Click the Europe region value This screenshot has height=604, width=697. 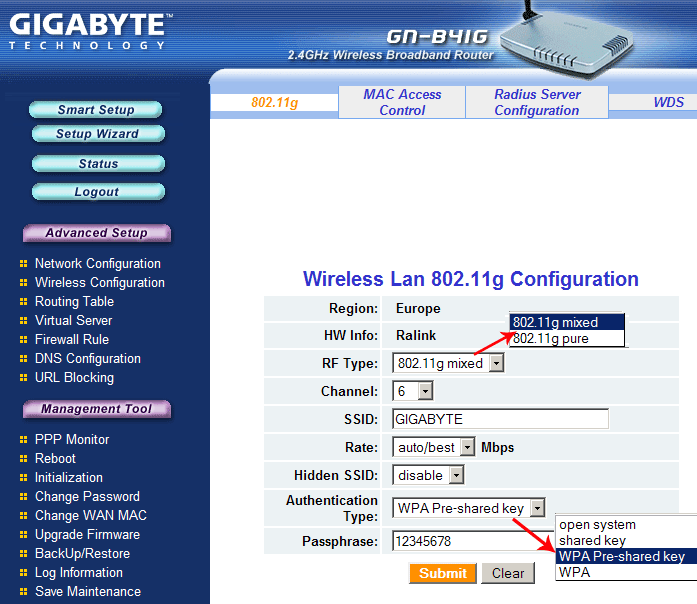point(418,308)
